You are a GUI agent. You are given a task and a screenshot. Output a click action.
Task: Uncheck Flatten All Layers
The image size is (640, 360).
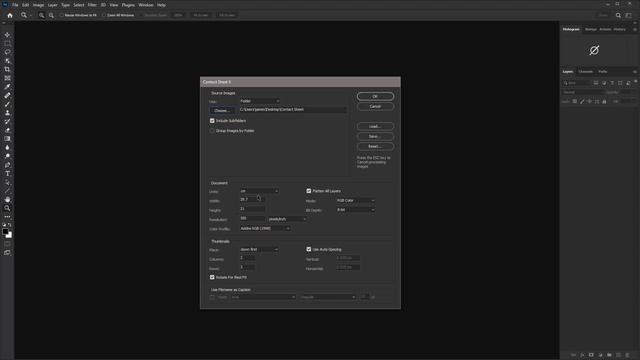coord(309,191)
